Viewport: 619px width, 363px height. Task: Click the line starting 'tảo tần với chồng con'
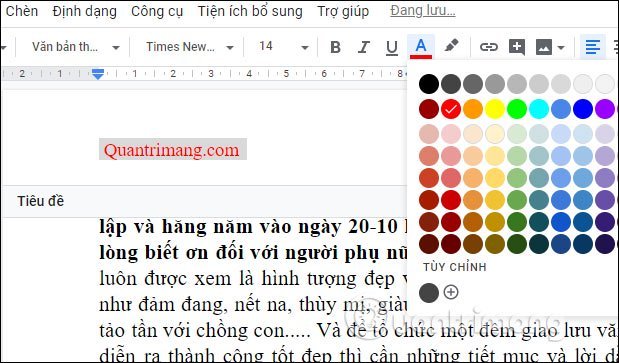coord(359,331)
